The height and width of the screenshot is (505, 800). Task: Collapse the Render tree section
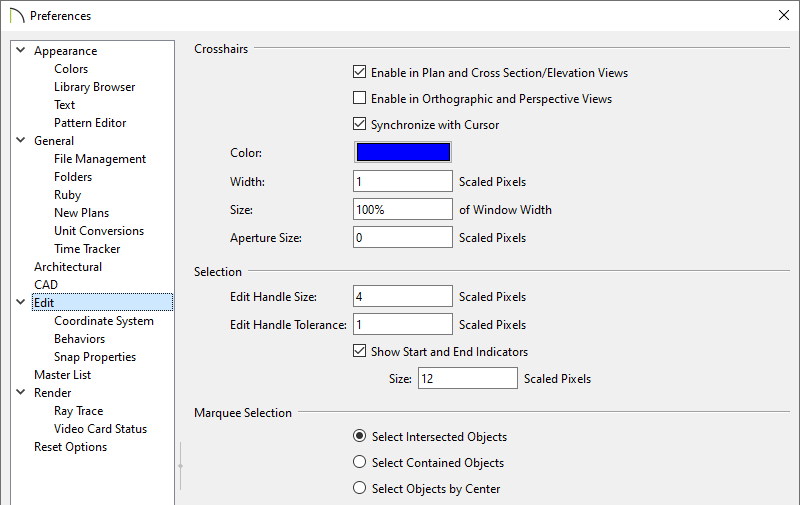point(21,392)
